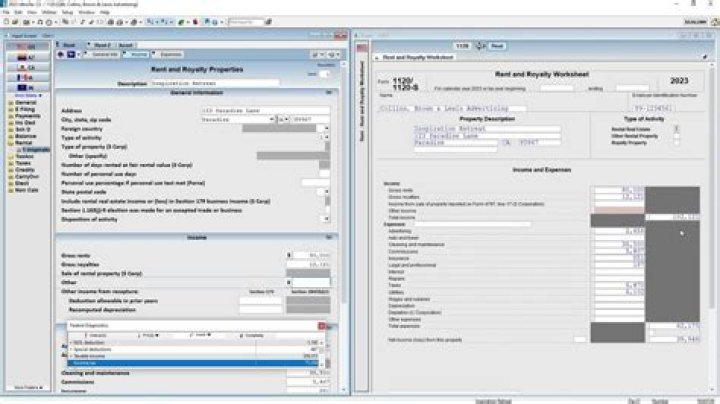
Task: Close the Federal Diagnostics popup
Action: click(x=322, y=325)
